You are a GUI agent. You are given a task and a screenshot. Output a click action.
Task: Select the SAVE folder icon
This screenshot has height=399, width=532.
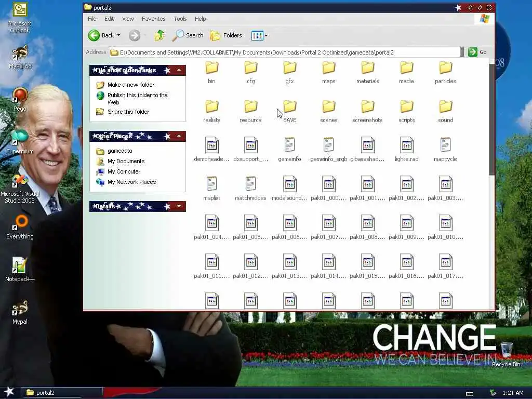290,107
